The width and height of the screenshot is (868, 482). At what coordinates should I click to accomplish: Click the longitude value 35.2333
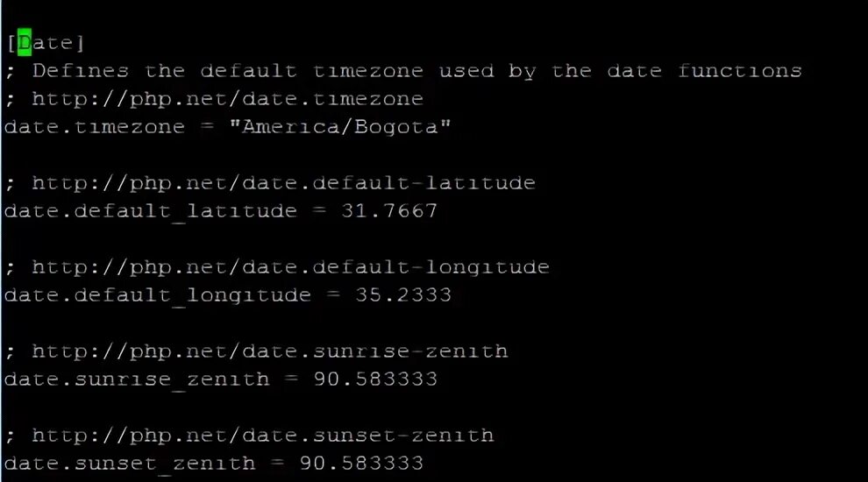[x=403, y=295]
